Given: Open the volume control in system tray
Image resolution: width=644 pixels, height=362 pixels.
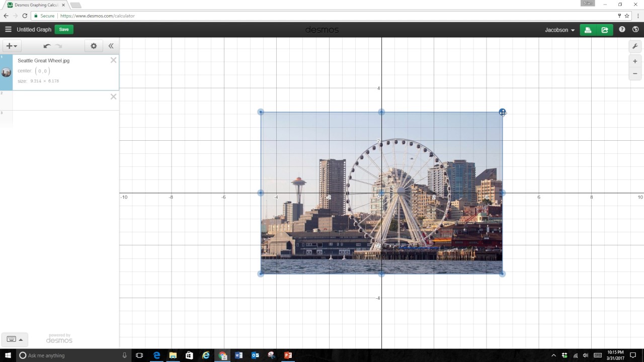Looking at the screenshot, I should pyautogui.click(x=586, y=355).
